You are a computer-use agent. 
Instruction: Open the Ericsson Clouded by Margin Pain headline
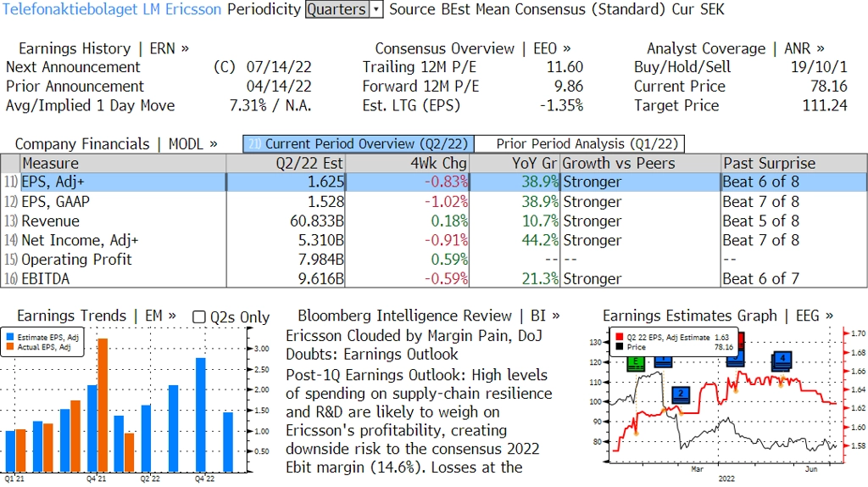click(x=414, y=345)
